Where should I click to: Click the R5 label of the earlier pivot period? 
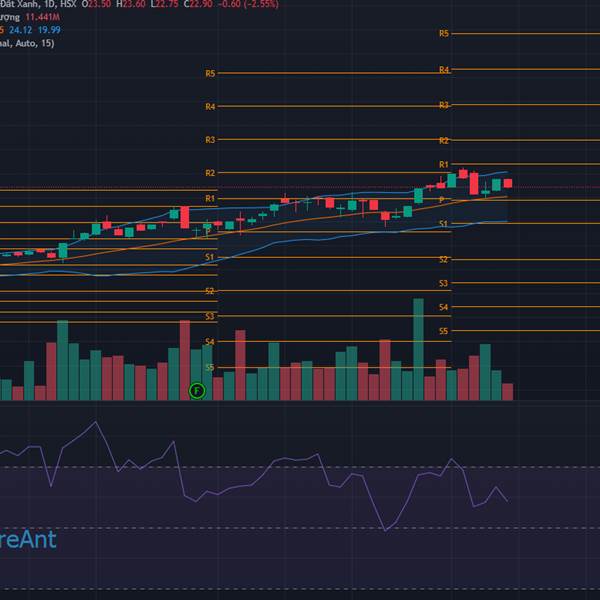[210, 73]
